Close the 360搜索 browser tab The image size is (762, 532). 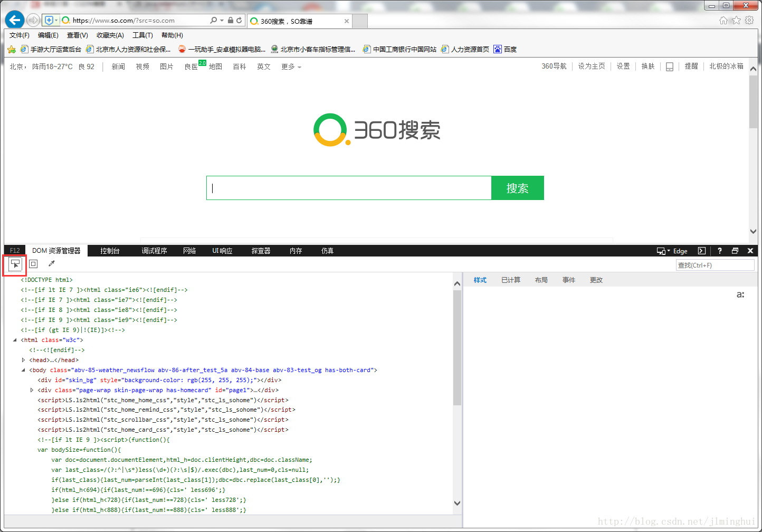pyautogui.click(x=347, y=21)
